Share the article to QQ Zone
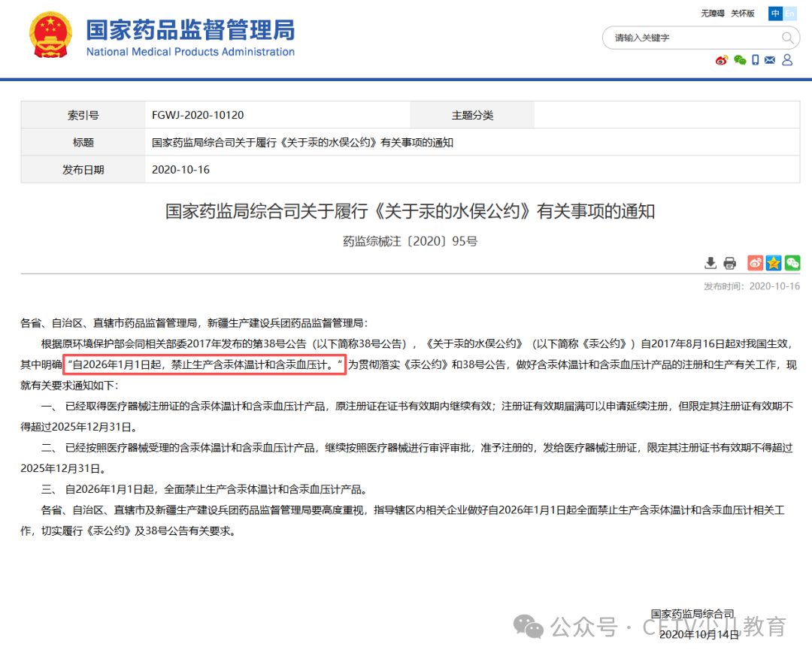Viewport: 812px width, 659px height. point(774,263)
